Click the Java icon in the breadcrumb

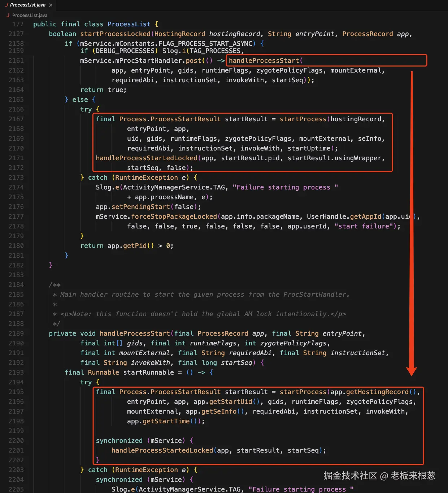(x=8, y=15)
